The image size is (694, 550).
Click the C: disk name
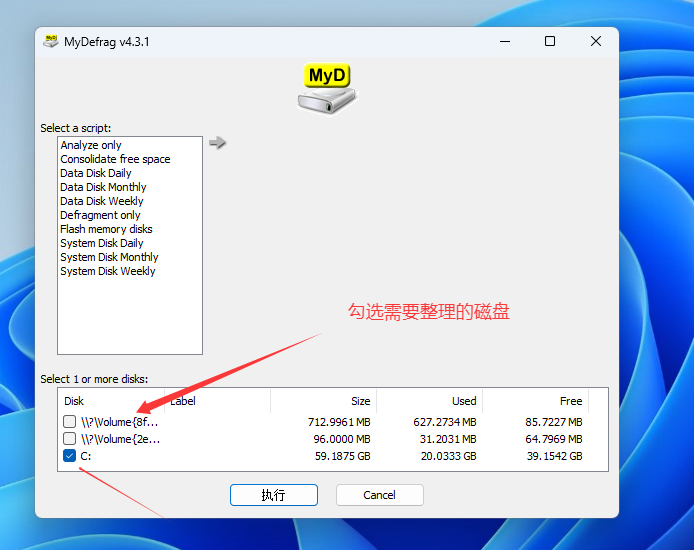[x=86, y=456]
